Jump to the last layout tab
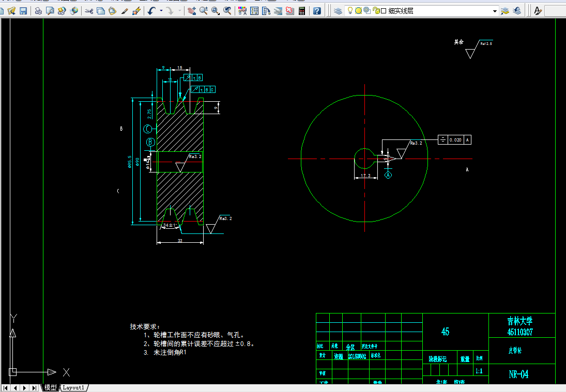Screen dimensions: 566x392 coord(35,387)
